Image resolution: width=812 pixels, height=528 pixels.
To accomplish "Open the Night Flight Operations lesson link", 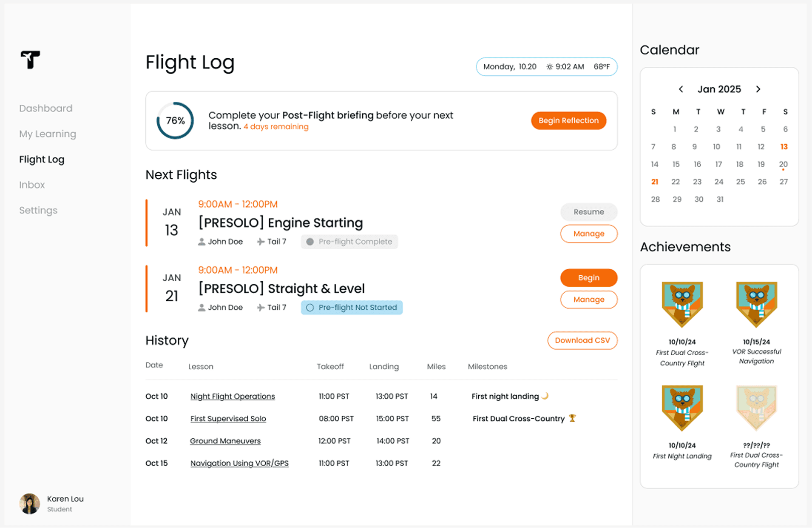I will [233, 396].
